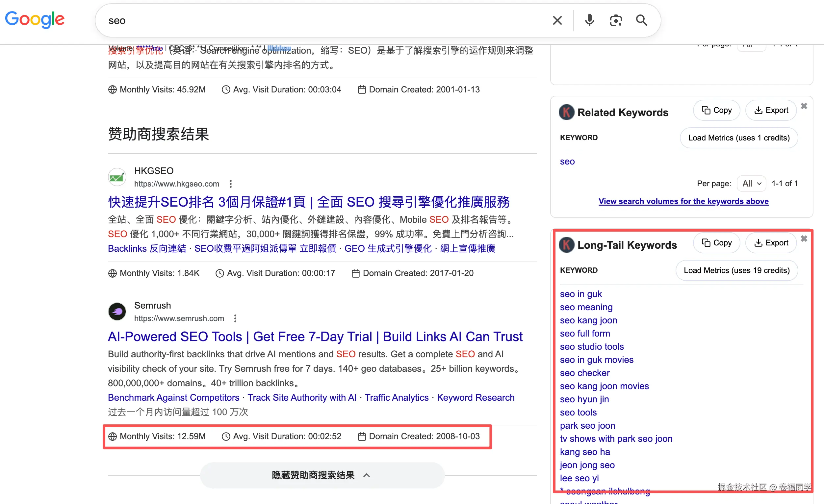Open long-tail keyword jeon jong seo
The width and height of the screenshot is (824, 504).
point(587,465)
